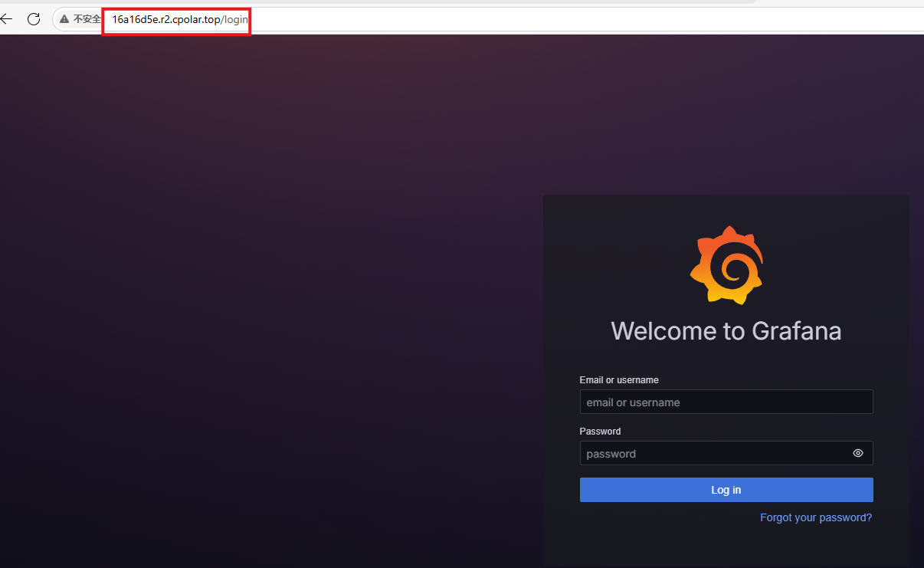Viewport: 924px width, 568px height.
Task: Click the browser back arrow
Action: click(x=6, y=19)
